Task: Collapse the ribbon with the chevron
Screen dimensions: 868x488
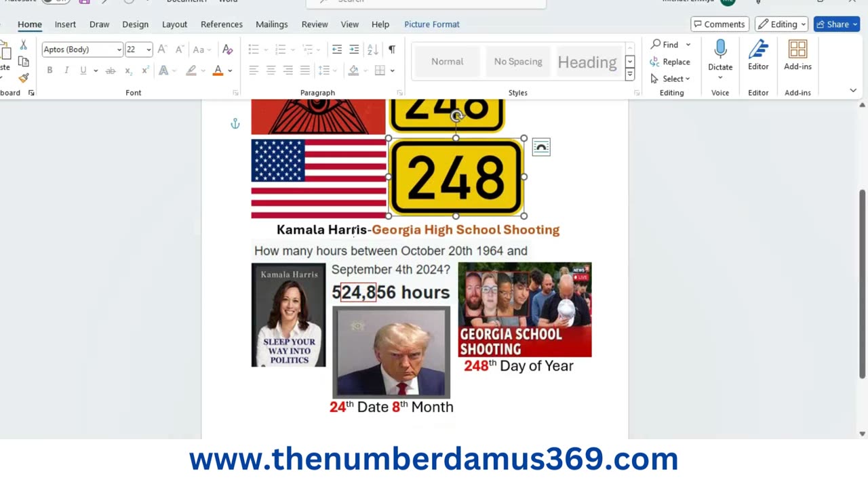Action: tap(853, 91)
